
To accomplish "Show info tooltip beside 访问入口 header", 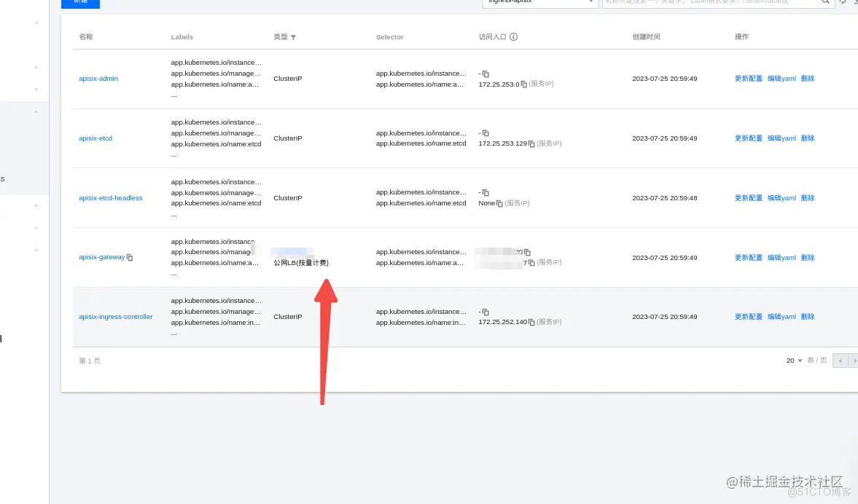I will pos(513,36).
